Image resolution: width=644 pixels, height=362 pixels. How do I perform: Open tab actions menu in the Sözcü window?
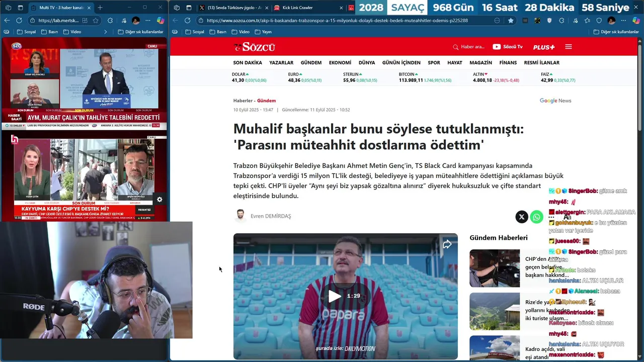pos(189,8)
